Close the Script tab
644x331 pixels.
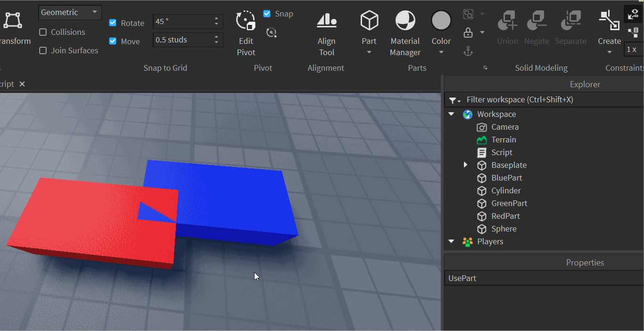click(x=22, y=84)
